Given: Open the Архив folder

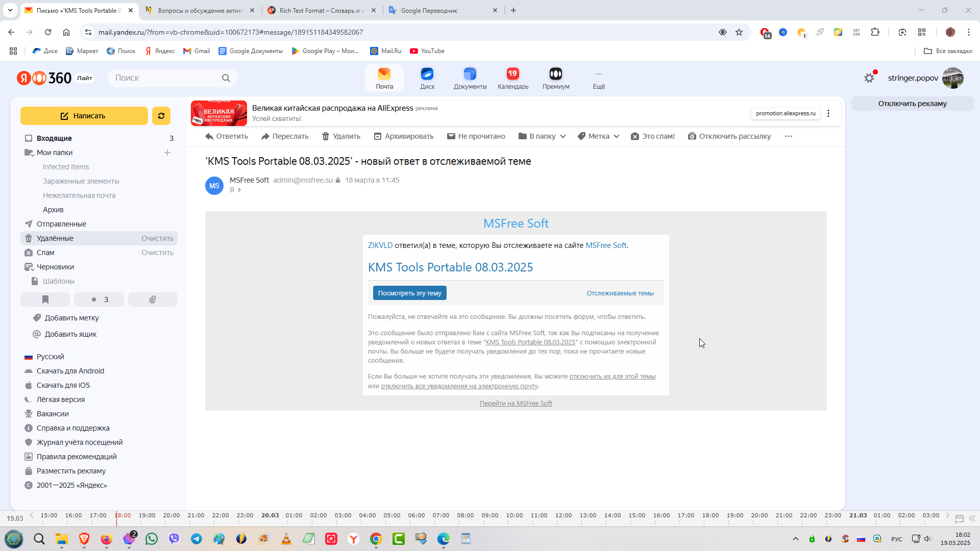Looking at the screenshot, I should pos(53,210).
